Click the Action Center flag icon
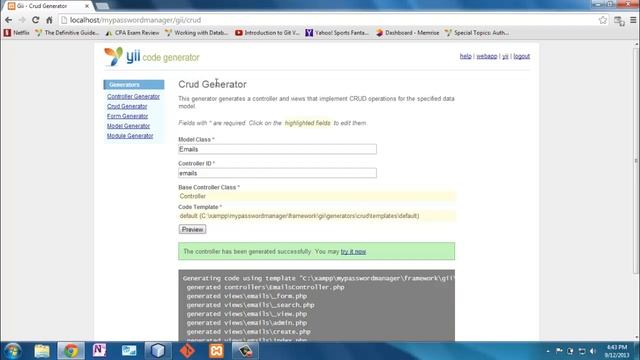 [x=559, y=351]
